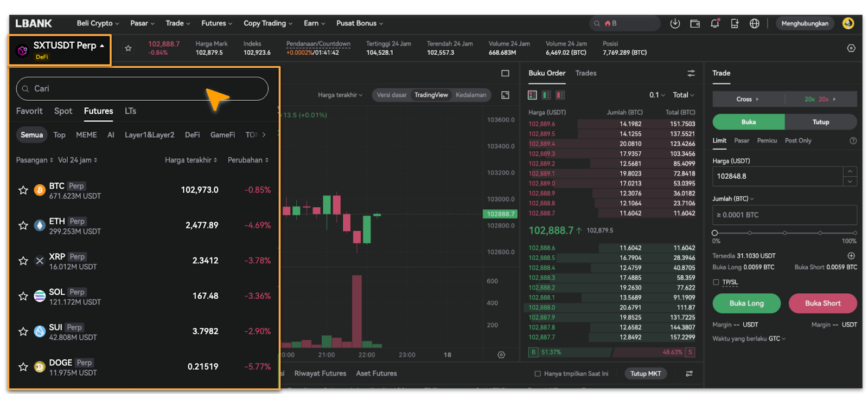
Task: Expand the Beli Crypto menu
Action: coord(98,23)
